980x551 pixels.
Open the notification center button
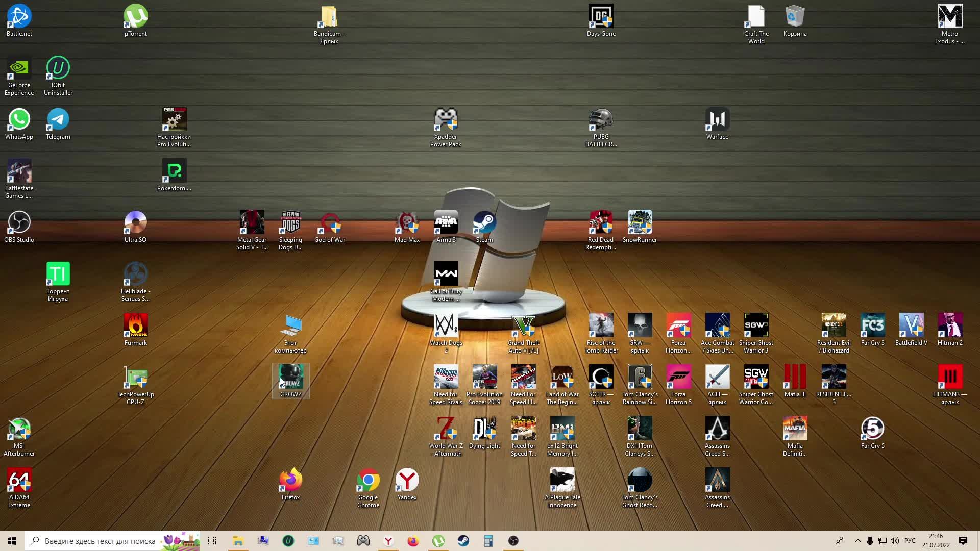[x=963, y=541]
